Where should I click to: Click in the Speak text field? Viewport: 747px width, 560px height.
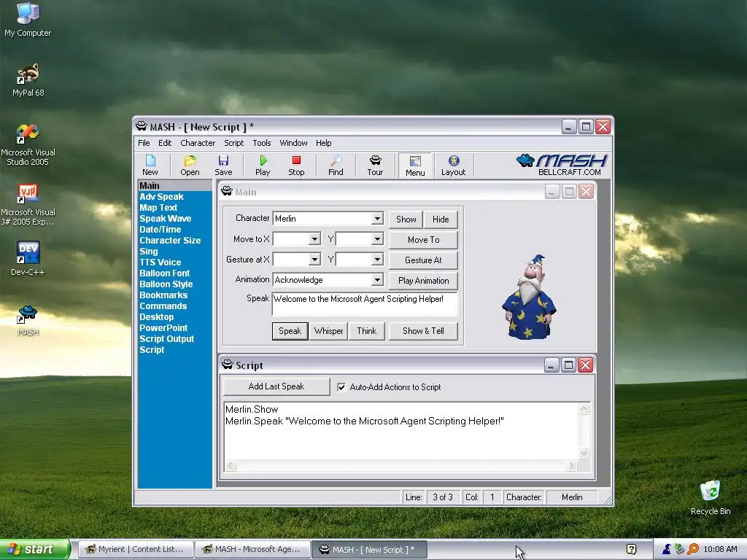(x=365, y=304)
